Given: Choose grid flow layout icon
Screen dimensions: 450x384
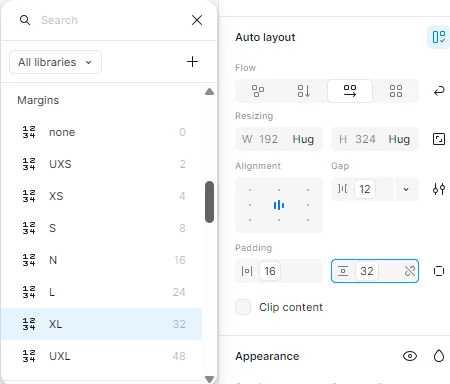Looking at the screenshot, I should click(x=396, y=91).
